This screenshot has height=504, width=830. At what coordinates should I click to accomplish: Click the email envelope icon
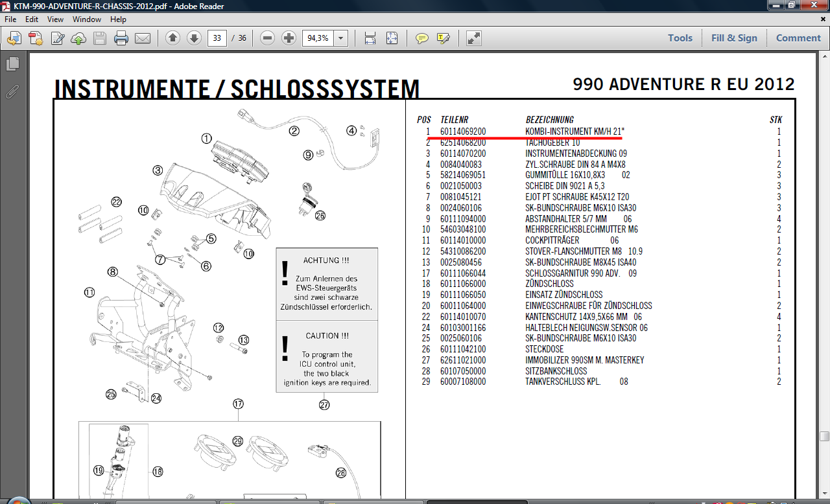click(143, 38)
